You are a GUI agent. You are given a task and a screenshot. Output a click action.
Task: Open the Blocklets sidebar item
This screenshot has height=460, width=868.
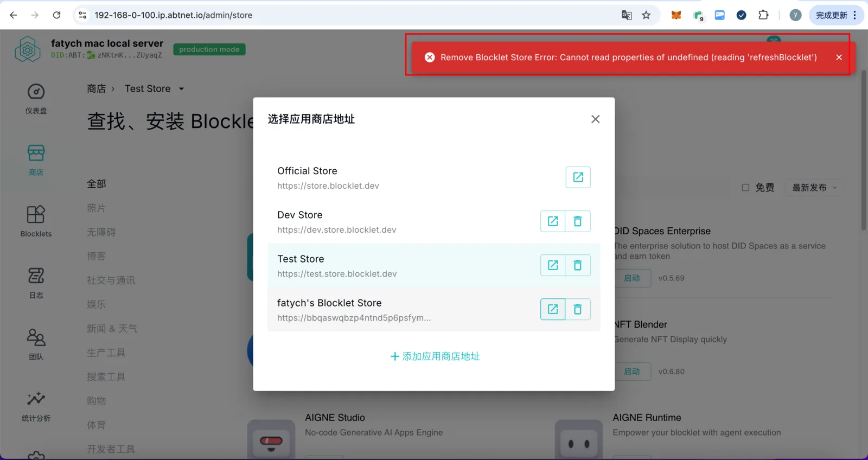[36, 221]
